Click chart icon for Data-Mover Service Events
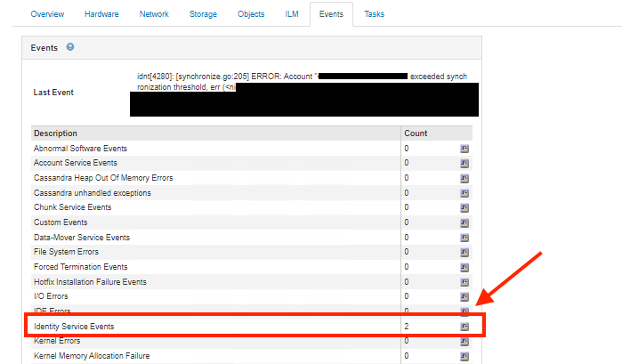622x364 pixels. [464, 238]
